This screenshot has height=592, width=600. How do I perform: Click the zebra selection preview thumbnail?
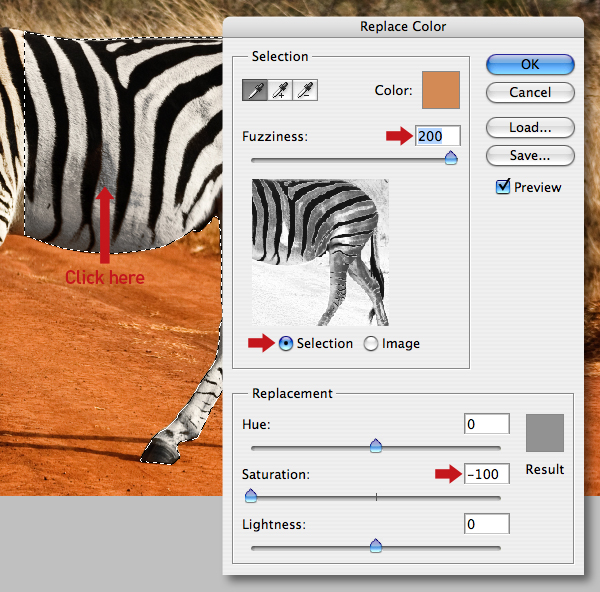pyautogui.click(x=320, y=253)
